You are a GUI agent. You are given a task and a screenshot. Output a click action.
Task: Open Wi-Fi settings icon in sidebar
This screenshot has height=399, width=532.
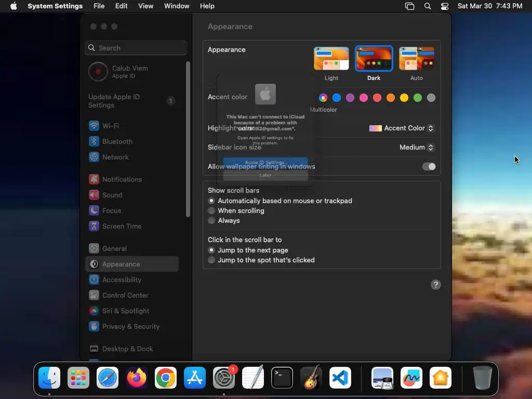(x=94, y=126)
